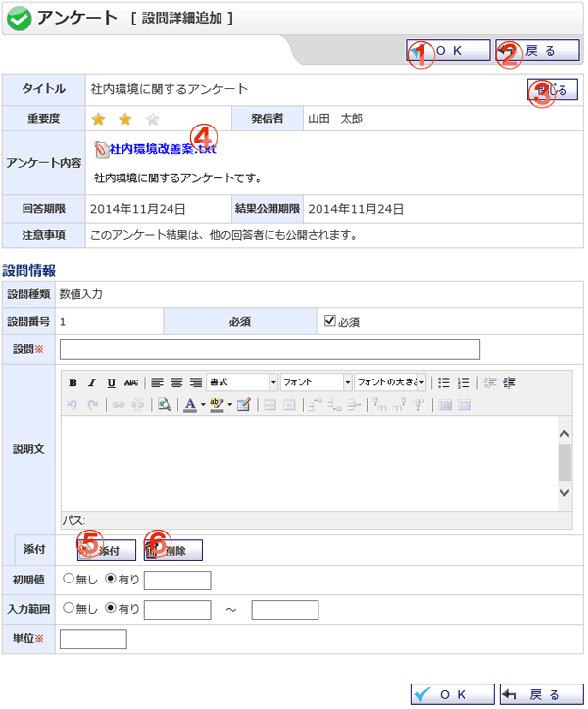Screen dimensions: 588x709
Task: Click the indent icon
Action: [x=509, y=383]
